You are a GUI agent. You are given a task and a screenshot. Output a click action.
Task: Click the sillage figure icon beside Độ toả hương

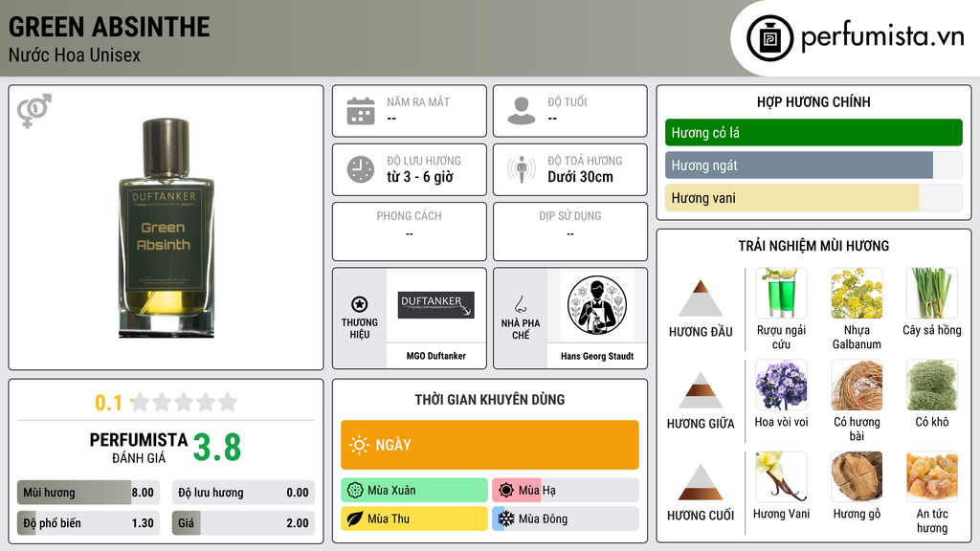click(x=522, y=169)
